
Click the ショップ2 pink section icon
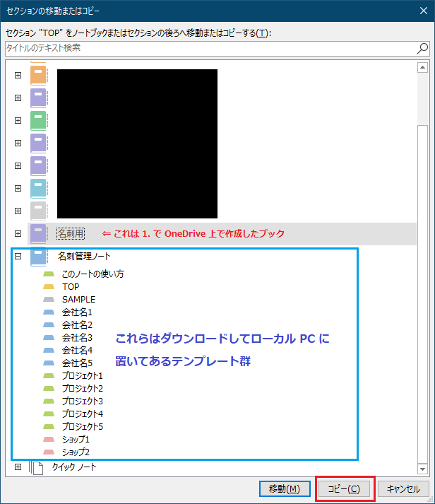point(49,452)
